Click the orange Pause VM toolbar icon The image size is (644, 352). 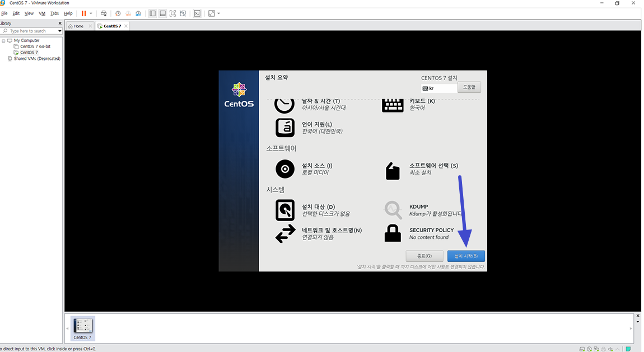point(84,13)
